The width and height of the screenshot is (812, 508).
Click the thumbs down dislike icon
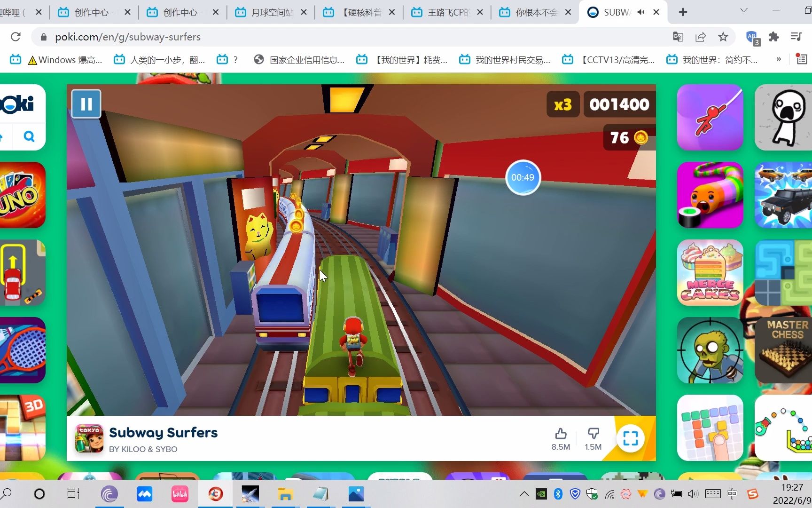[593, 433]
